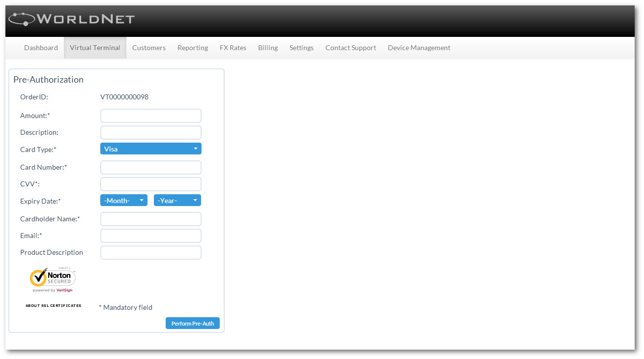Image resolution: width=644 pixels, height=359 pixels.
Task: Open the Customers tab
Action: click(x=149, y=48)
